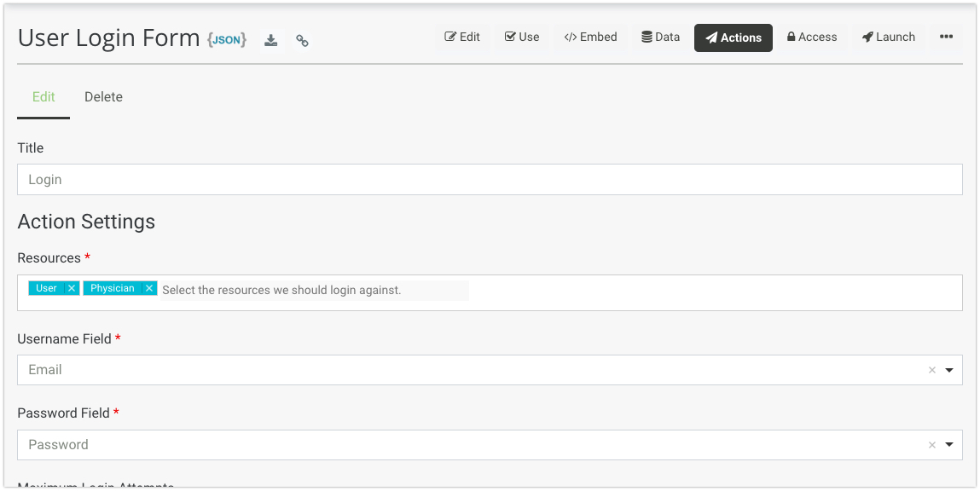
Task: Clear the Password Field selection
Action: click(x=931, y=445)
